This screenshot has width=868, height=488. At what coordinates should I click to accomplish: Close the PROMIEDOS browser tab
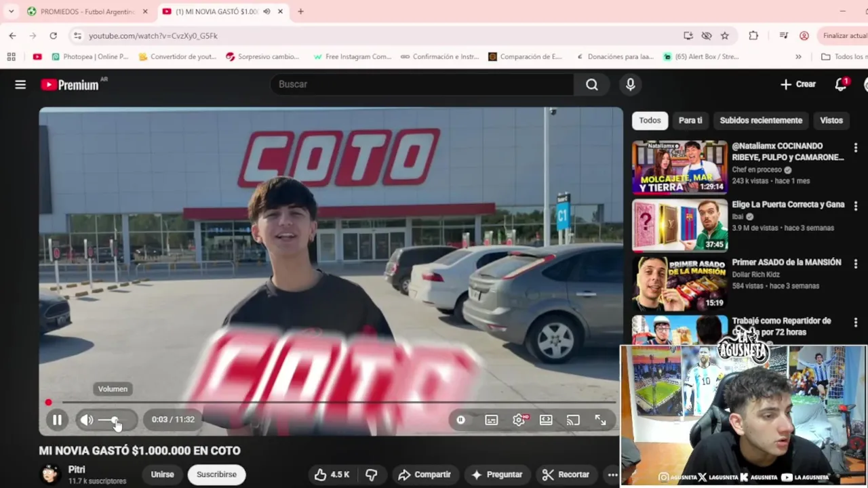pyautogui.click(x=145, y=12)
